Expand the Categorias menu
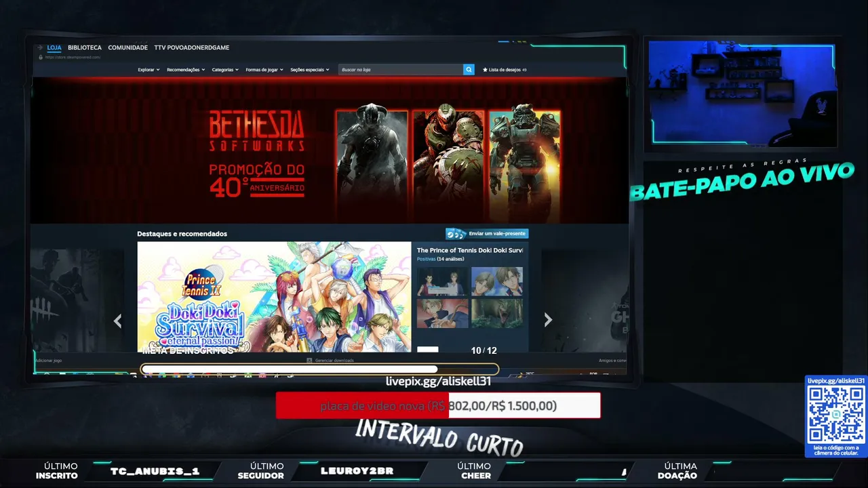 (225, 70)
